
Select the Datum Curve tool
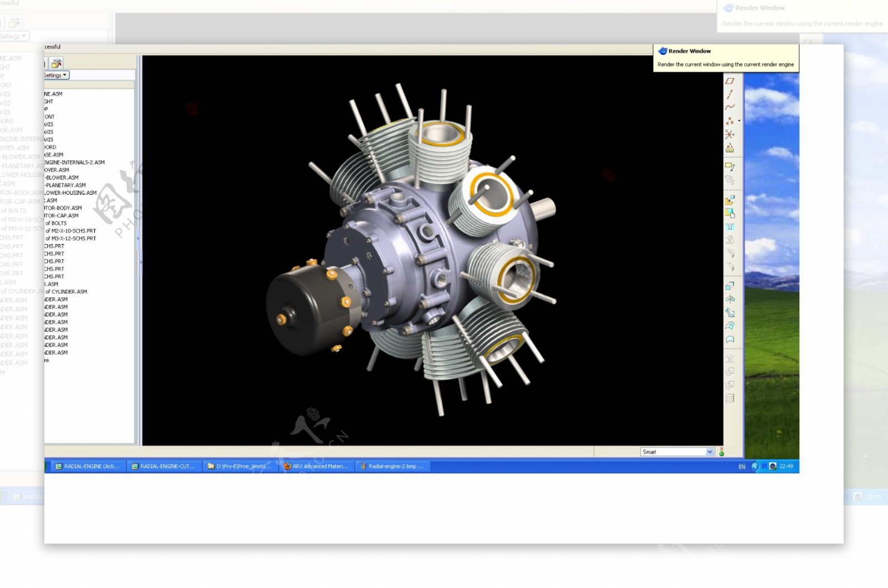pos(730,107)
